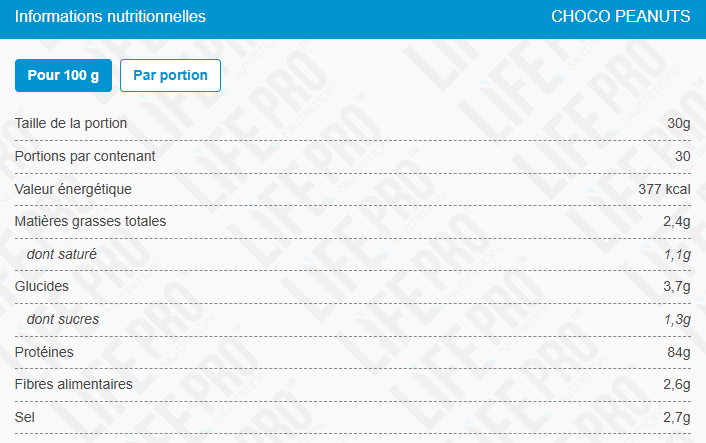
Task: Click the 30g portion size value
Action: [679, 123]
